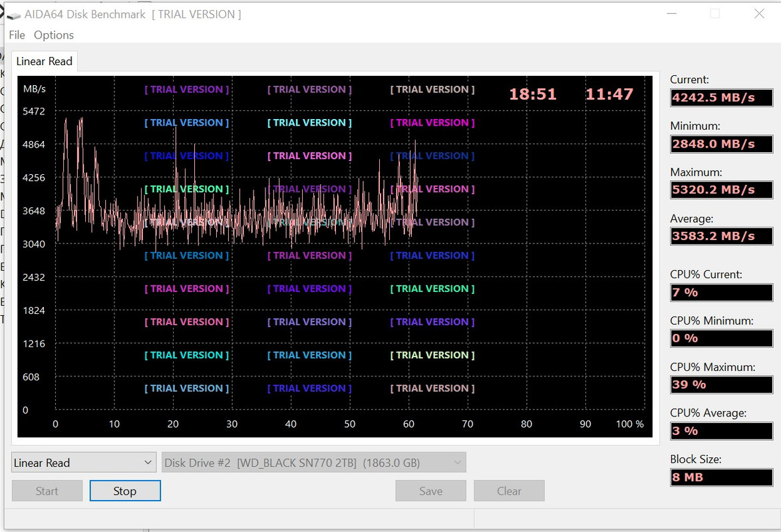Click the dropdown arrow of the disk drive selector

pos(457,462)
